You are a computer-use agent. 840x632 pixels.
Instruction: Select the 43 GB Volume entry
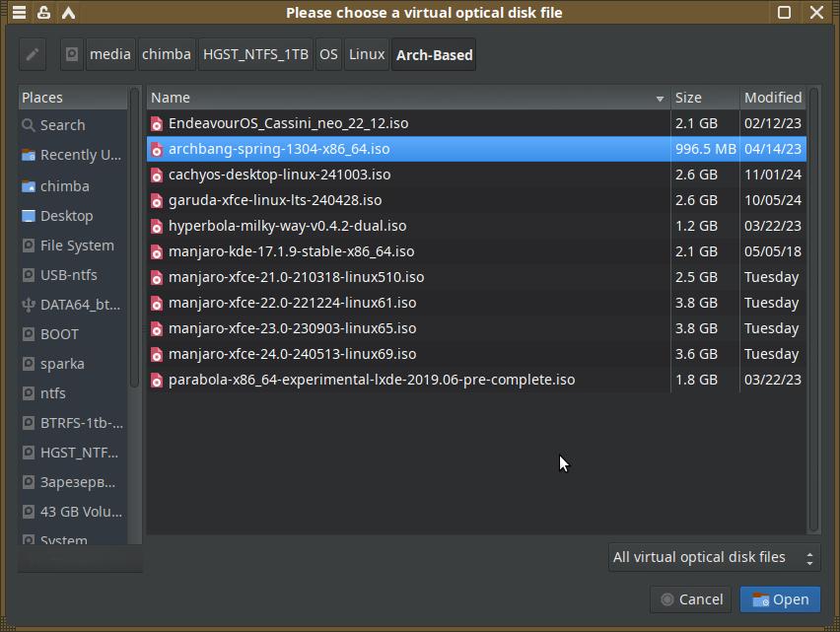click(x=73, y=512)
